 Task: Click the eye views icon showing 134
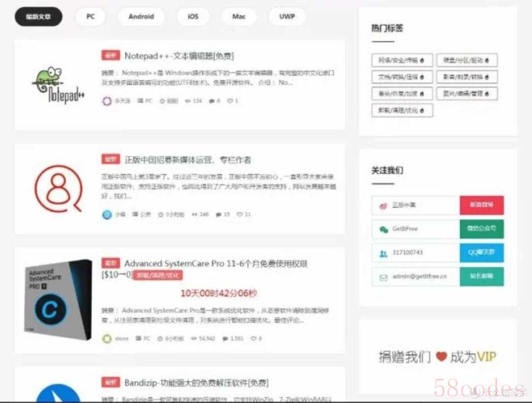188,101
